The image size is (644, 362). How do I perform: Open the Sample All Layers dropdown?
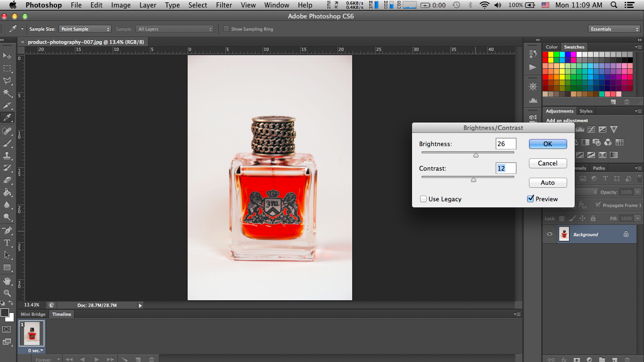pos(174,29)
